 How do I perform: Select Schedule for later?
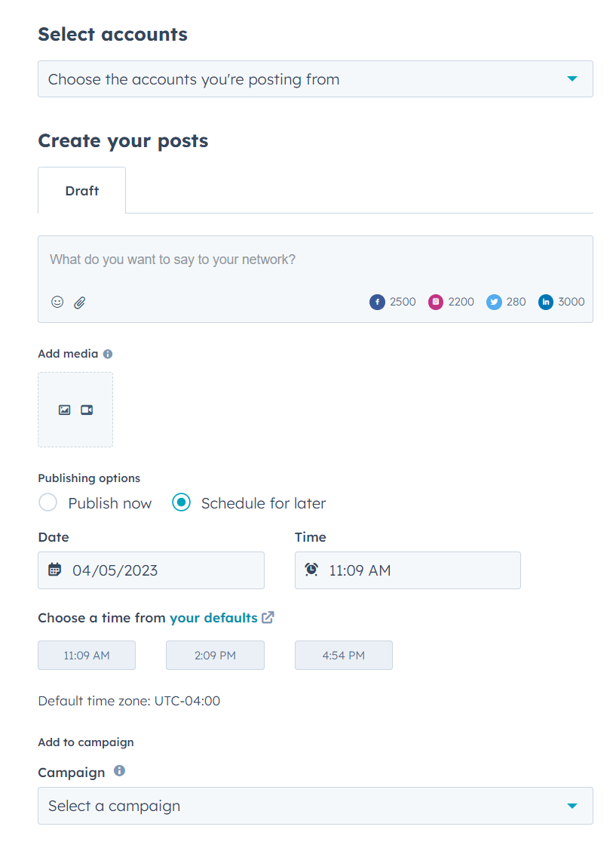(181, 502)
